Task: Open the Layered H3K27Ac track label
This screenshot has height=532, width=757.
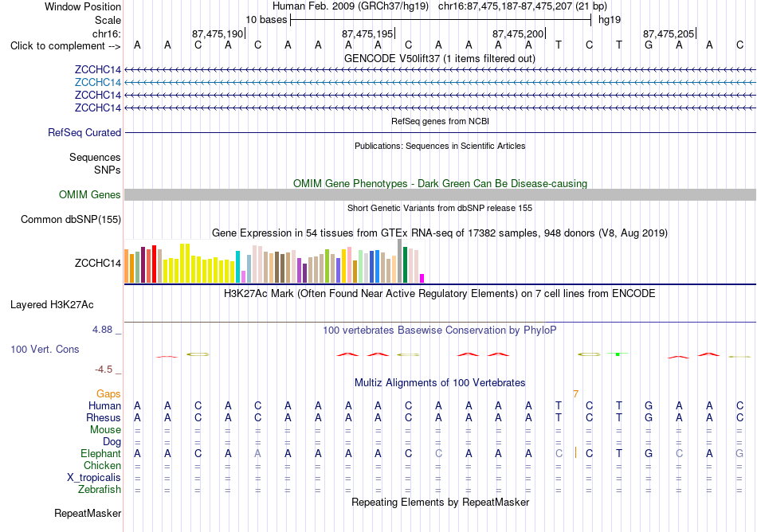Action: click(52, 304)
